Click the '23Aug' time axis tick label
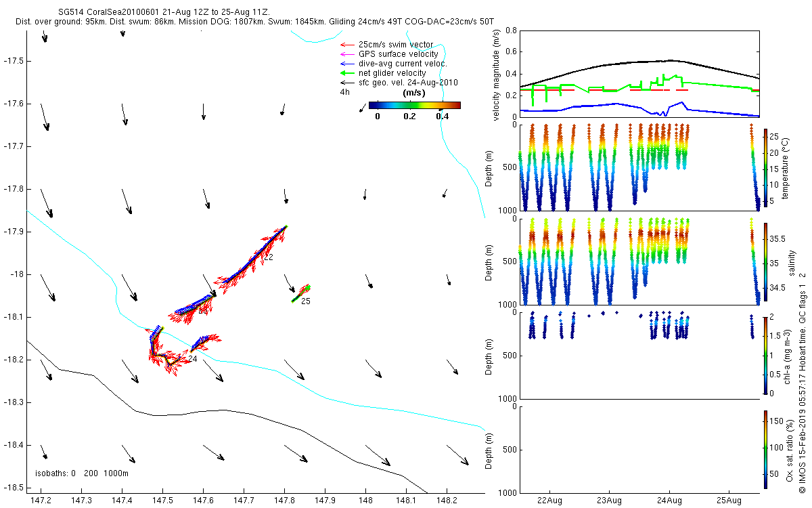This screenshot has width=812, height=508. 609,500
